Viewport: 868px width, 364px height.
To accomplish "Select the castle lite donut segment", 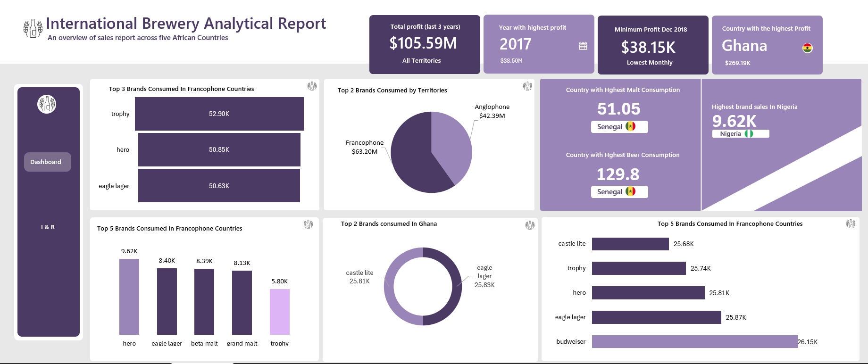I will (x=390, y=287).
